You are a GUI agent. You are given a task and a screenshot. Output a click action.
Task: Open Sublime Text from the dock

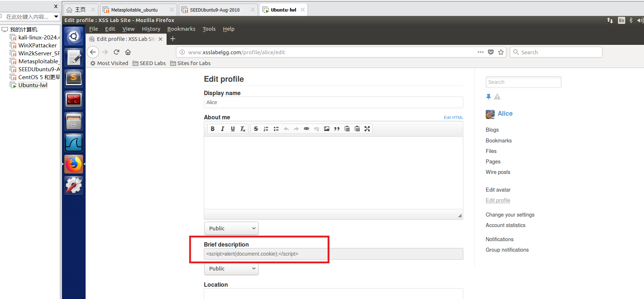click(x=74, y=78)
